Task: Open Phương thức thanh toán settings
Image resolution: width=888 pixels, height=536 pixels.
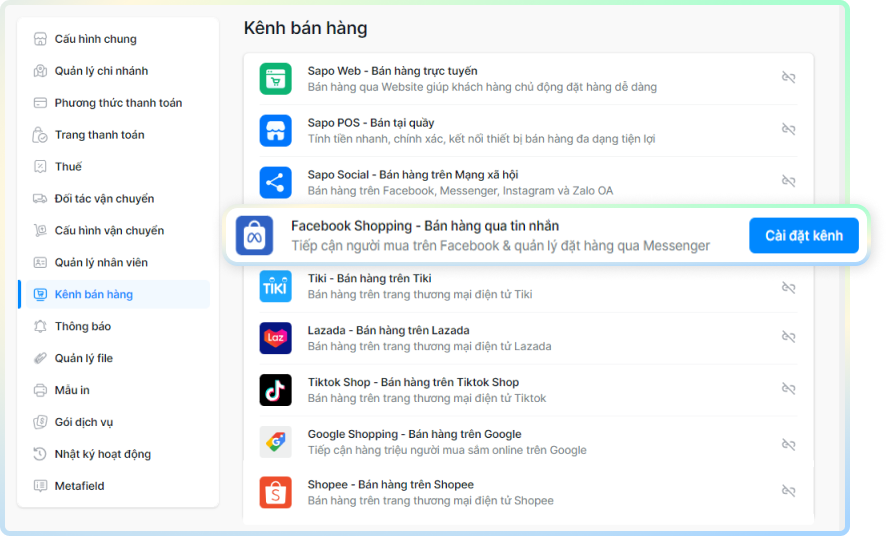Action: (x=118, y=103)
